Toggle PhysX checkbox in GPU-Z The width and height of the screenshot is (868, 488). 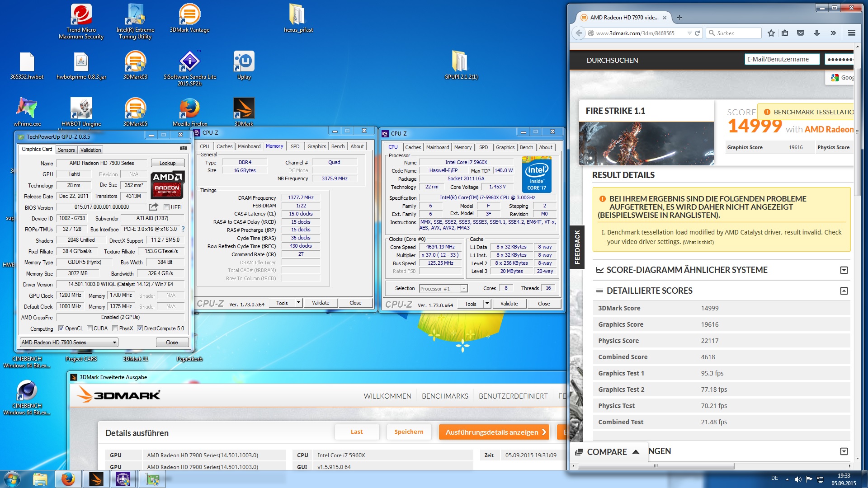click(x=115, y=328)
